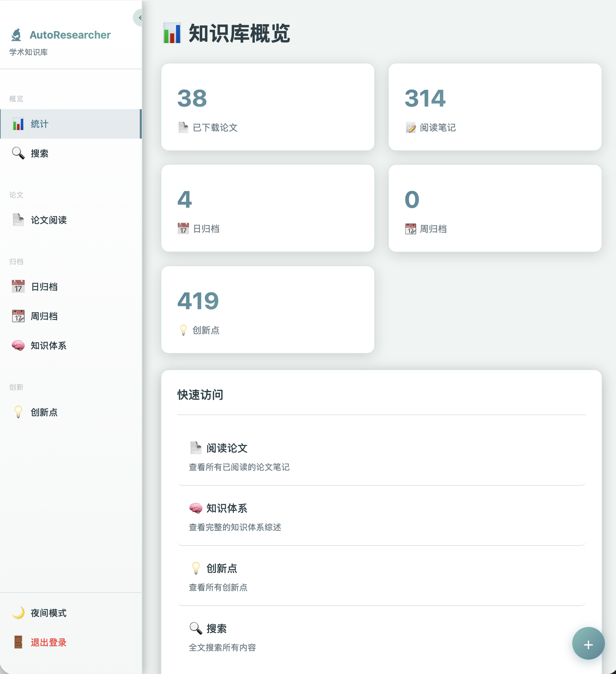Click the 快速访问 section heading
The height and width of the screenshot is (674, 616).
200,395
